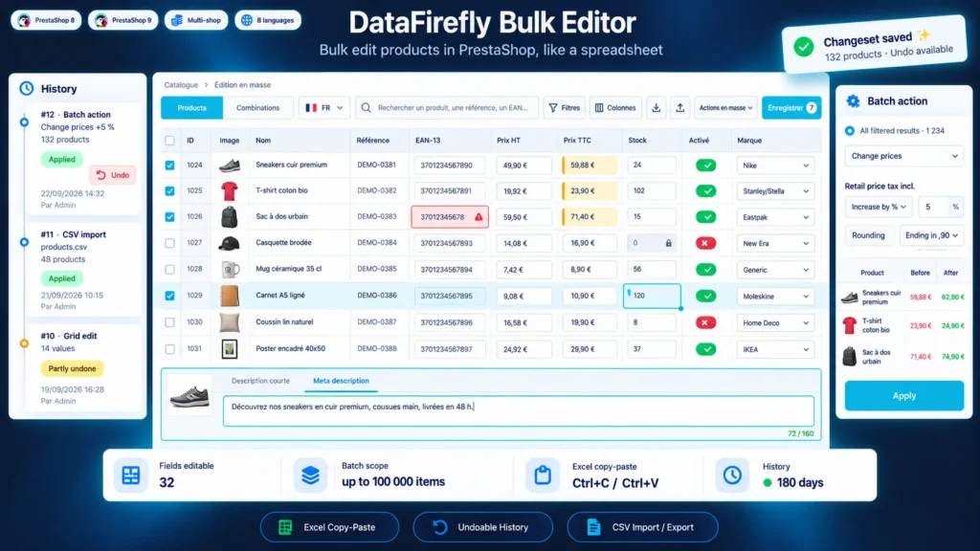Click the download icon in the toolbar
980x551 pixels.
point(656,108)
